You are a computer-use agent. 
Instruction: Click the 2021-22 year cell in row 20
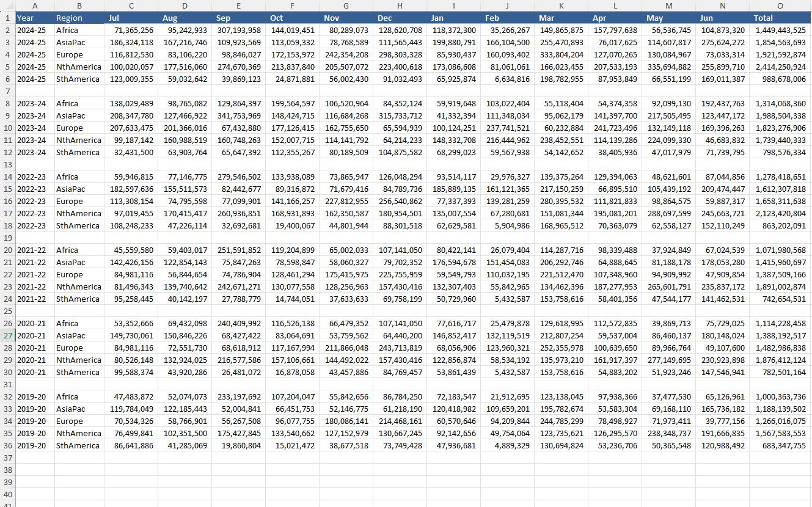(x=34, y=250)
